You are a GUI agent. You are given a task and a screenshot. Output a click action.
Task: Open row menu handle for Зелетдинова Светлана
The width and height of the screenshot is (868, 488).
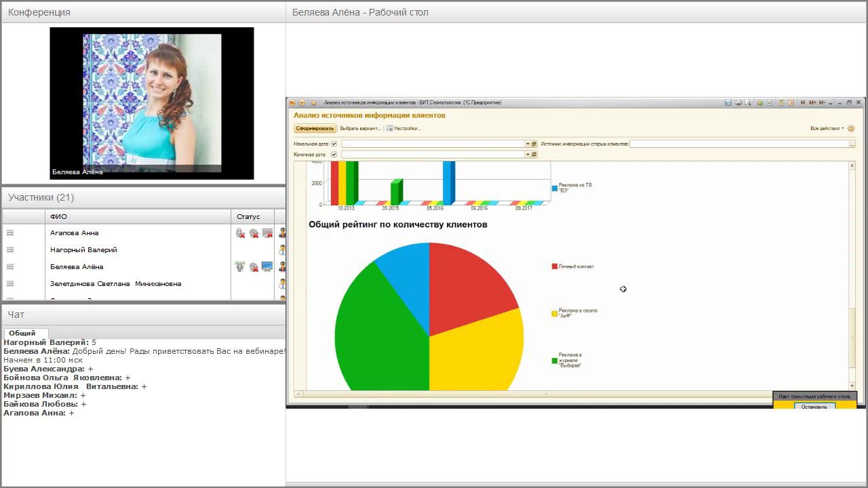tap(10, 284)
